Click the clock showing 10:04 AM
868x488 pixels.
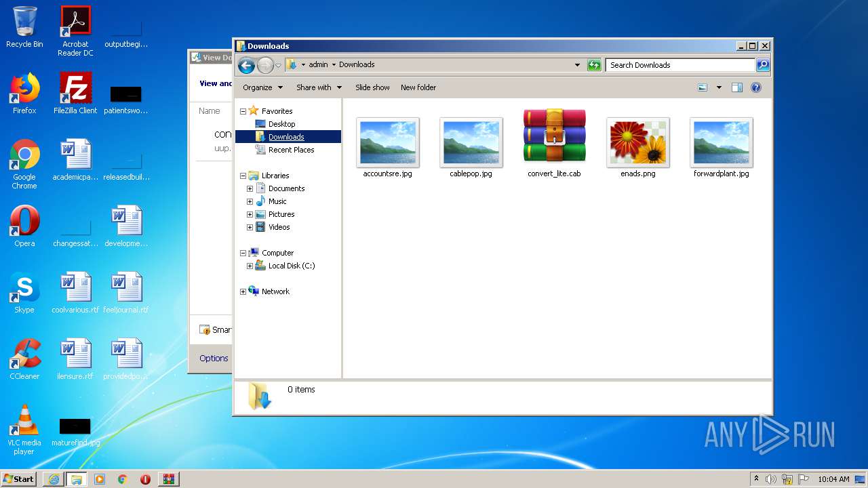[833, 479]
